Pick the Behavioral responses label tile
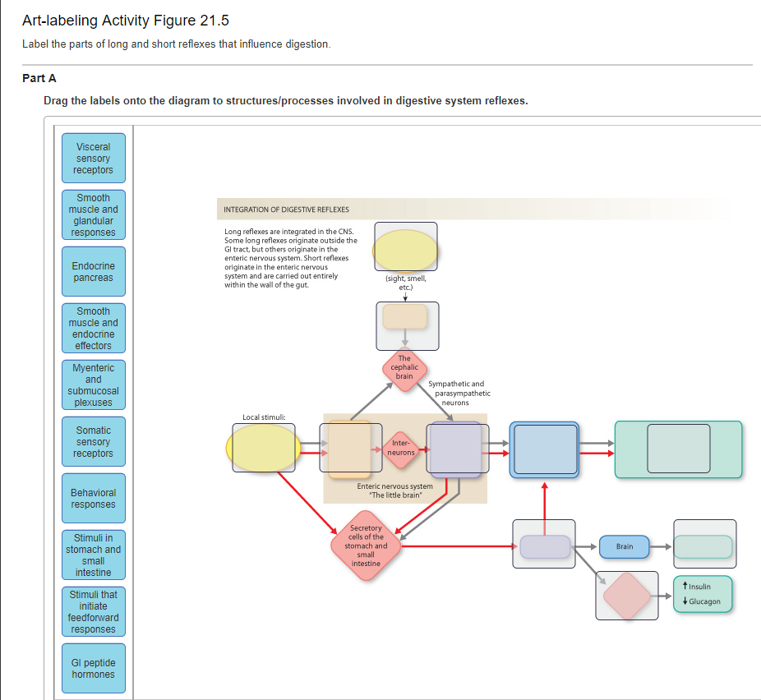Viewport: 761px width, 700px height. (x=93, y=498)
